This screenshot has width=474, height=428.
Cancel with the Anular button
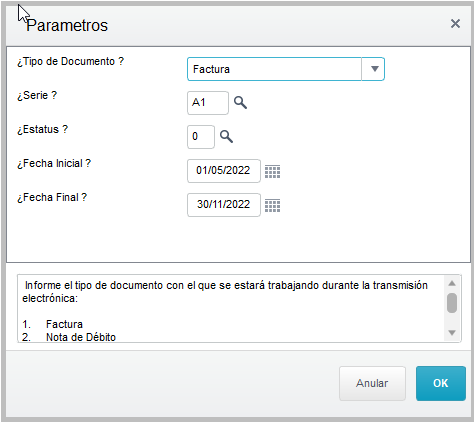point(372,383)
